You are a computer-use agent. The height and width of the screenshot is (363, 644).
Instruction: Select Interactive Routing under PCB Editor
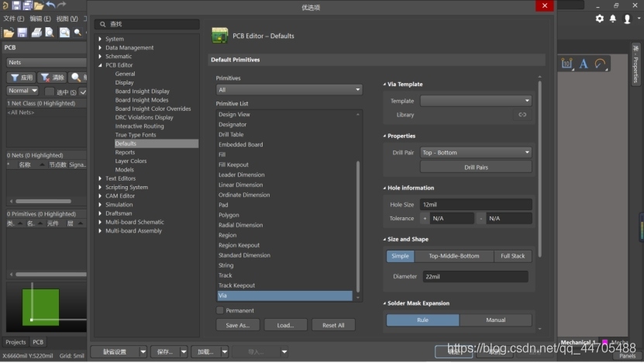(x=139, y=126)
